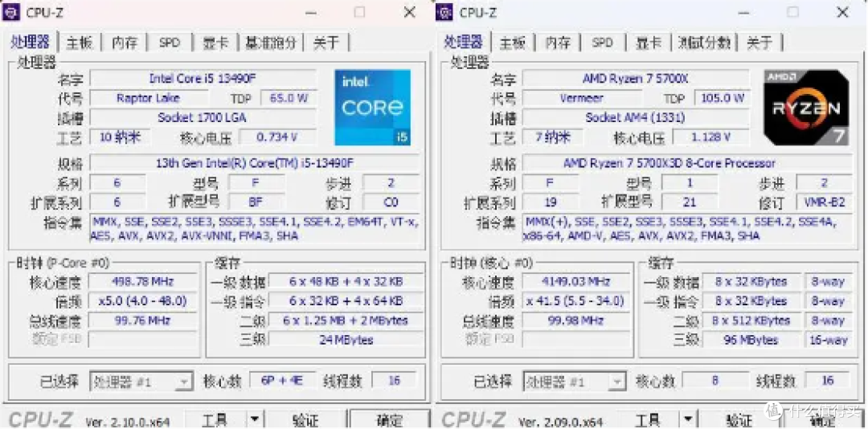
Task: Click multiplier x 41.5 (5.5 - 34.0)
Action: [x=576, y=301]
